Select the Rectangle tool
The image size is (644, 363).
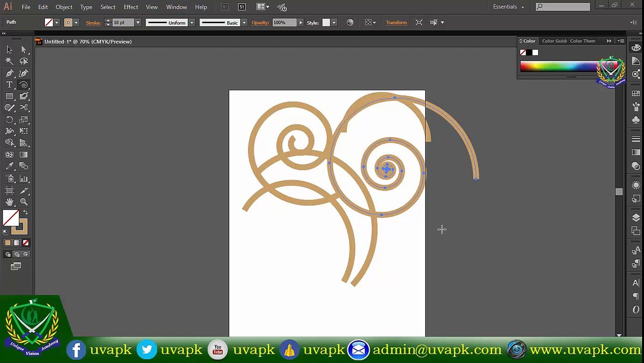10,96
